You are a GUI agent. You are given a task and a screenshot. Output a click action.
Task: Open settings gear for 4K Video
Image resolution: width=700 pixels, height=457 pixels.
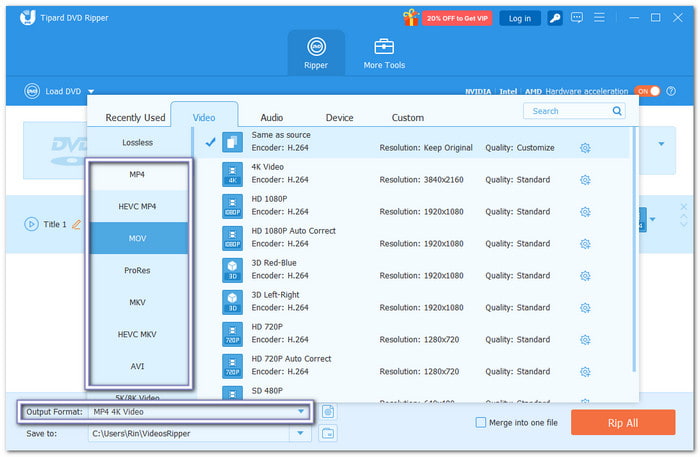585,180
